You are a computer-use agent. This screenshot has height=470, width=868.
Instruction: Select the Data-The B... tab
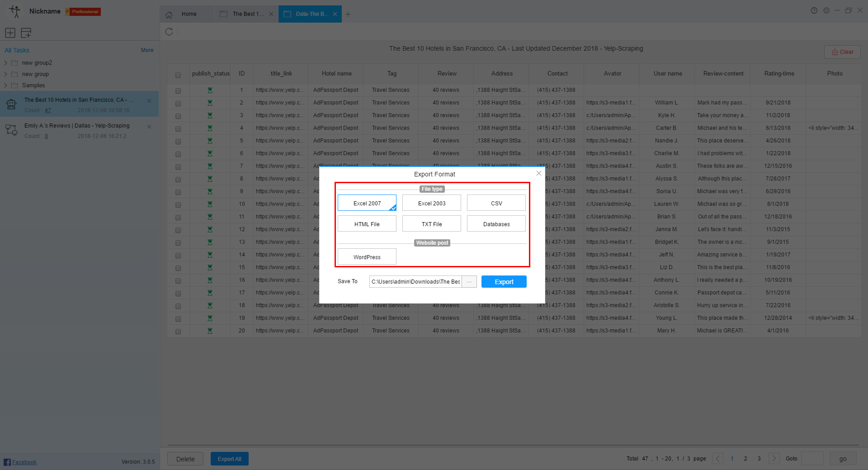coord(310,14)
